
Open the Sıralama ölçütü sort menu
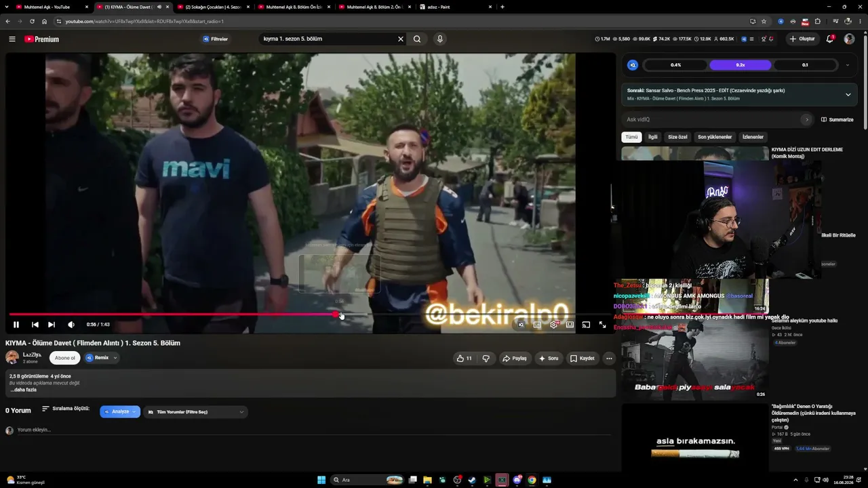tap(66, 409)
